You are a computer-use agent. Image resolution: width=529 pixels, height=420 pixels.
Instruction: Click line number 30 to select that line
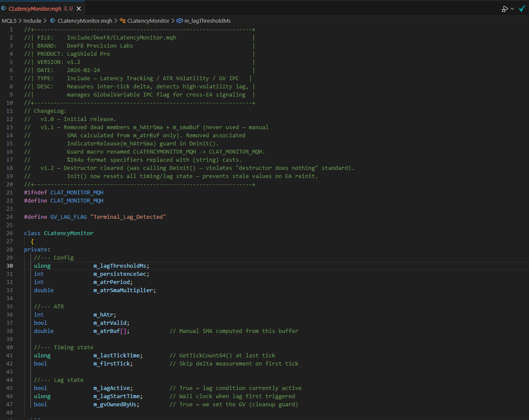[x=11, y=266]
